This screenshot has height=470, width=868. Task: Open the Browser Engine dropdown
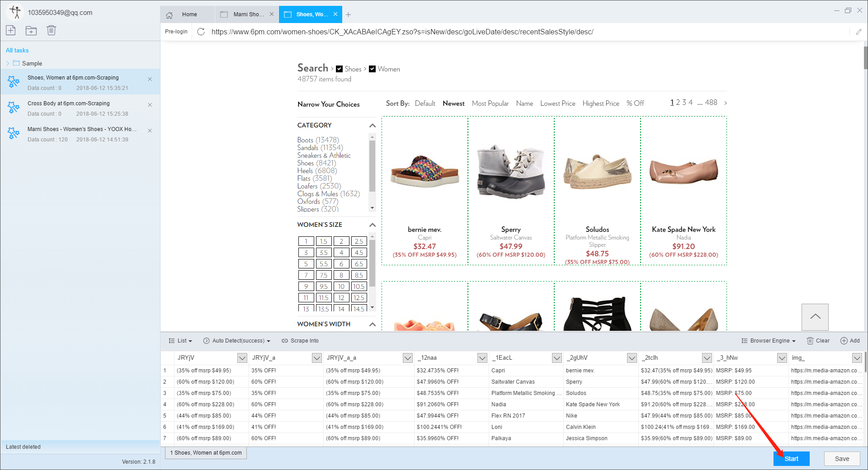point(769,341)
